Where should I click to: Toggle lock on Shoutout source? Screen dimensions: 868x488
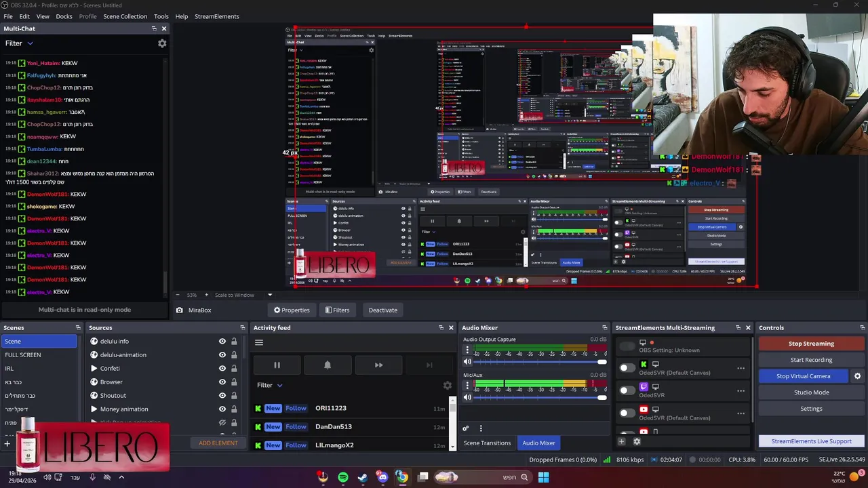tap(234, 395)
